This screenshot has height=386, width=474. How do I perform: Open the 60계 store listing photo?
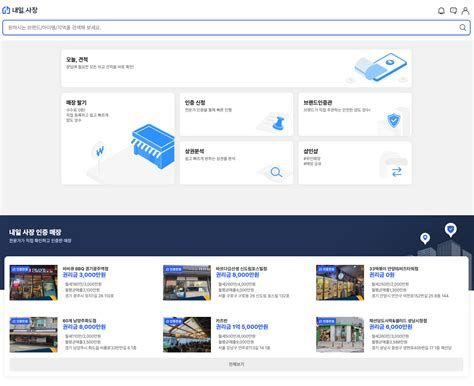[x=34, y=335]
